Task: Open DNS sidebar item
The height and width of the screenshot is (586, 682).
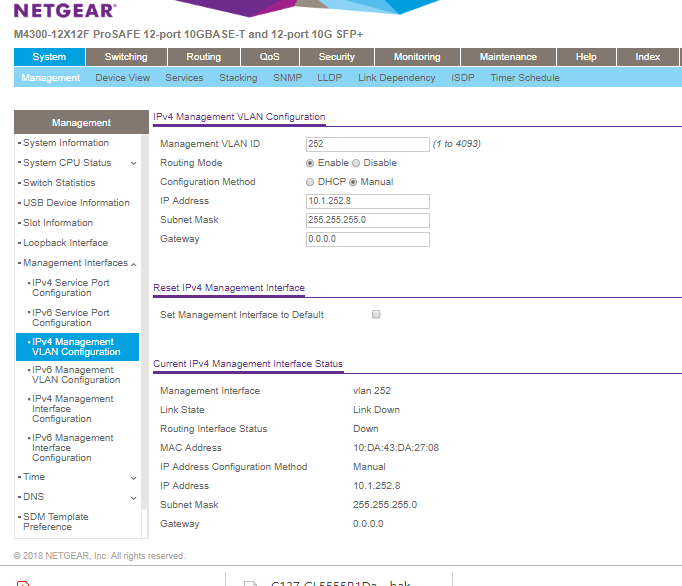Action: [33, 497]
